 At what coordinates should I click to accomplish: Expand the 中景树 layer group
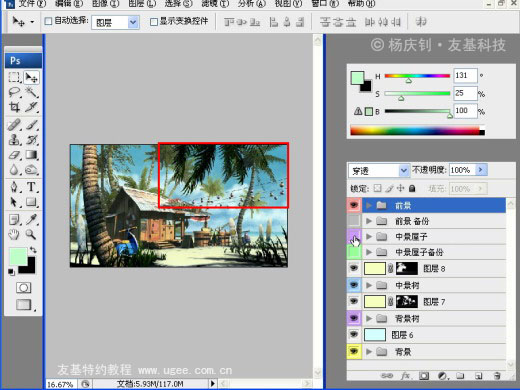point(369,285)
